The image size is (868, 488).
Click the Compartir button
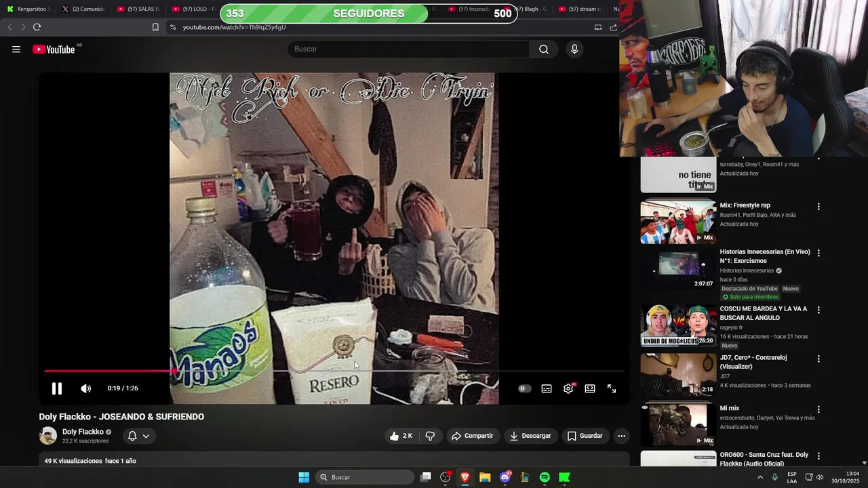point(473,436)
